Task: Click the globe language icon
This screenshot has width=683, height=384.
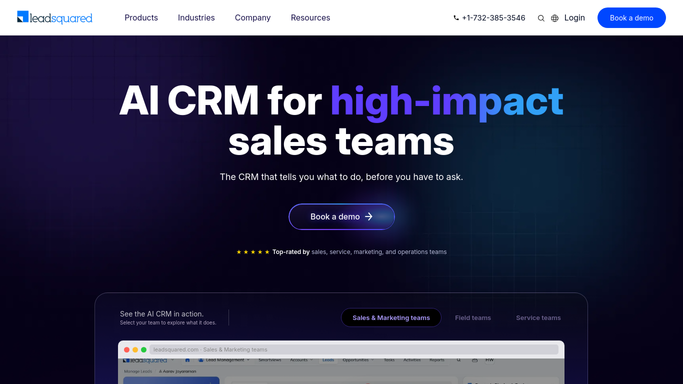Action: (555, 18)
